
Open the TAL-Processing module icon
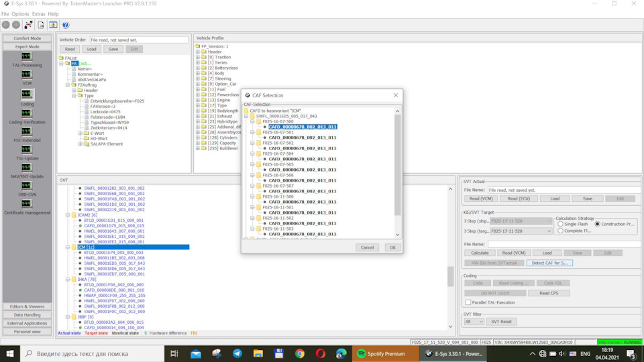click(x=27, y=56)
